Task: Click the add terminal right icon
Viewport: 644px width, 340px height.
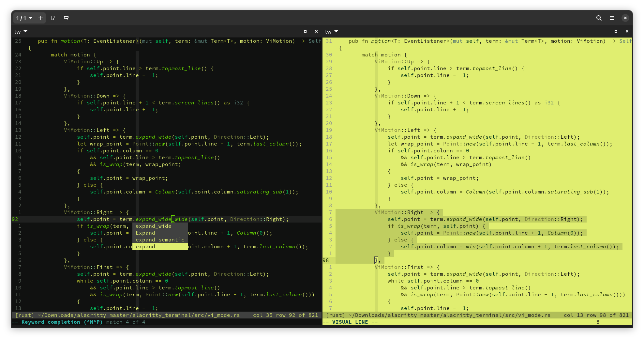Action: pyautogui.click(x=53, y=18)
